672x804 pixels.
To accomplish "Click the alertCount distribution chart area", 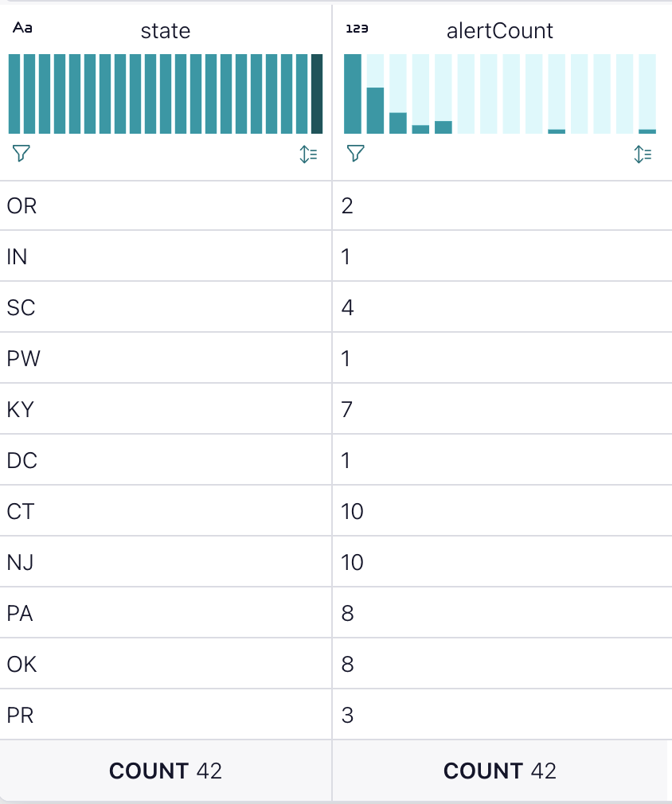I will point(502,92).
